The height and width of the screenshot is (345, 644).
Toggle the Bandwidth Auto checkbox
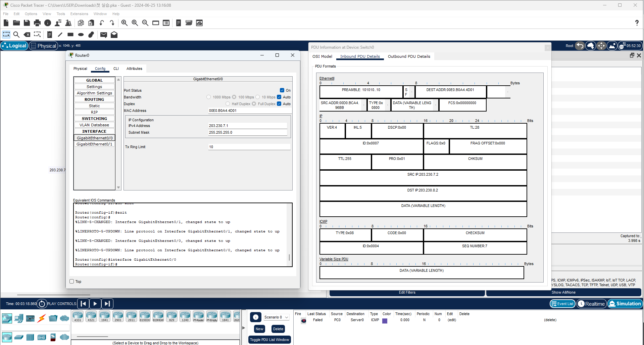coord(279,97)
